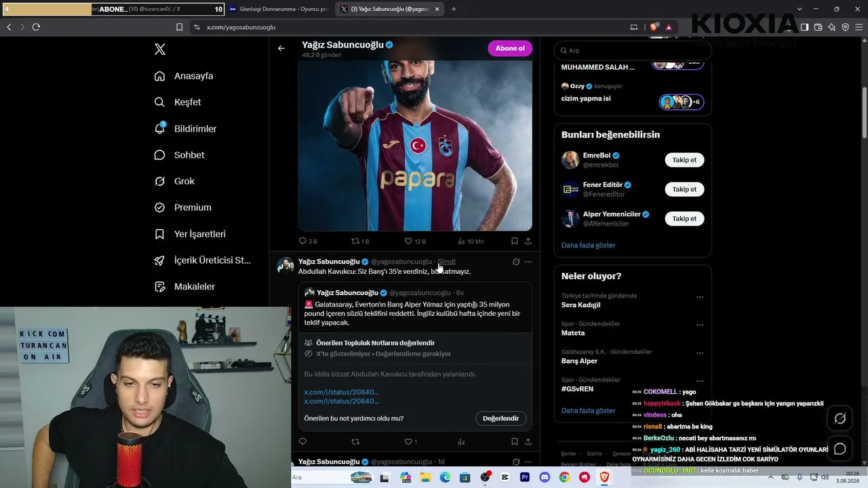The image size is (868, 488).
Task: Click the back arrow on profile header
Action: click(x=281, y=48)
